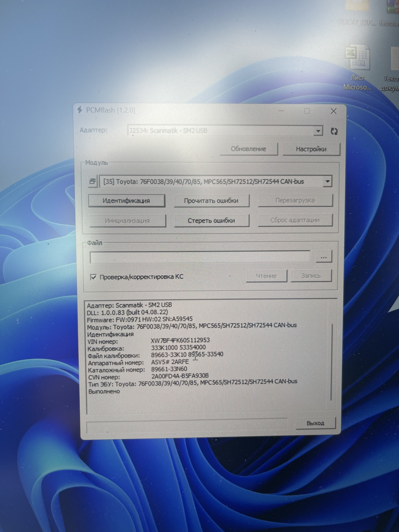Click the Стереть ошибки button

pos(211,220)
